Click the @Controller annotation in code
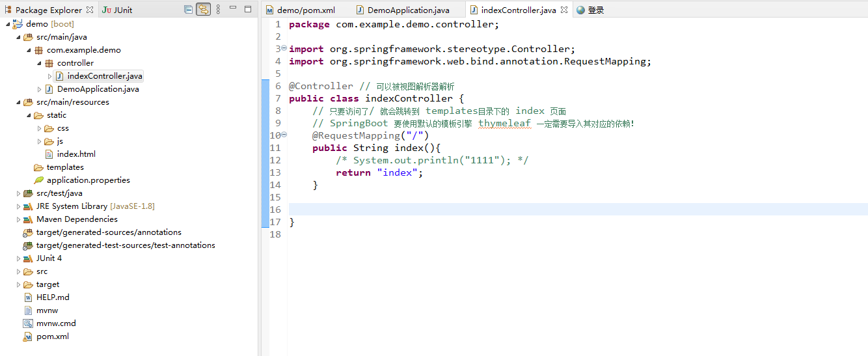 pos(321,86)
